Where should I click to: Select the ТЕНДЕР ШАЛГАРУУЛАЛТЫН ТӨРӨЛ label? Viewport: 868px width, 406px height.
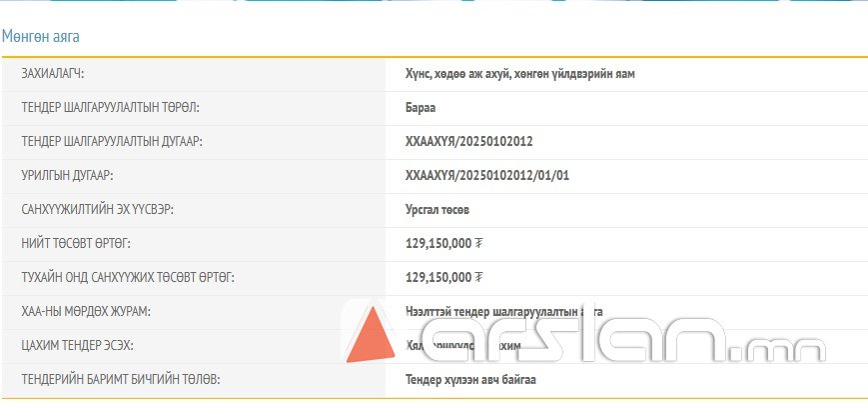point(117,108)
